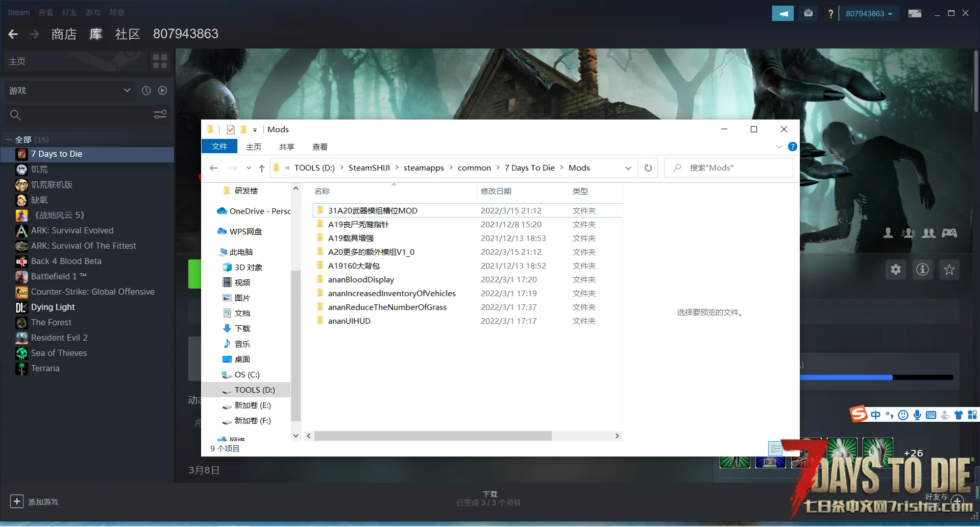
Task: Open Steam 社区 tab
Action: [x=128, y=34]
